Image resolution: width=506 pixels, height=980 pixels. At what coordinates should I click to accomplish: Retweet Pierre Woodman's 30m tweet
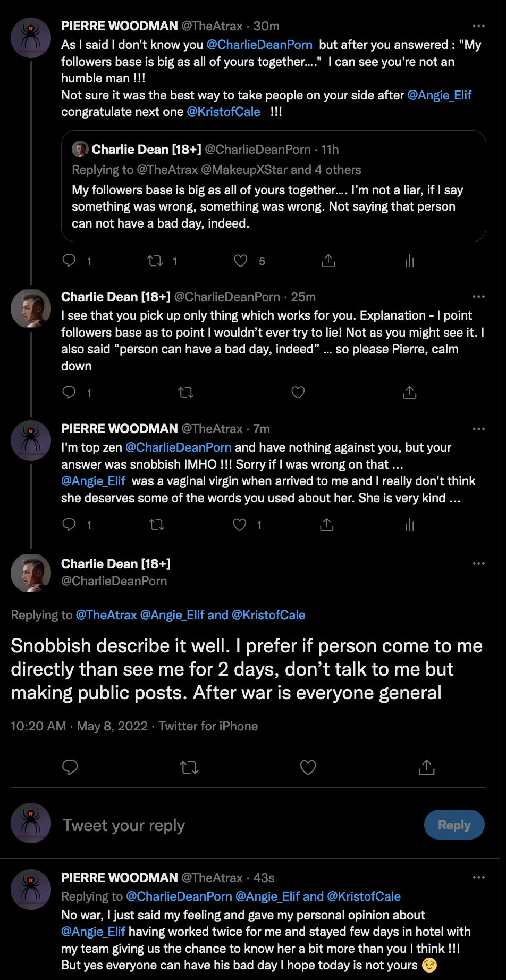coord(155,261)
